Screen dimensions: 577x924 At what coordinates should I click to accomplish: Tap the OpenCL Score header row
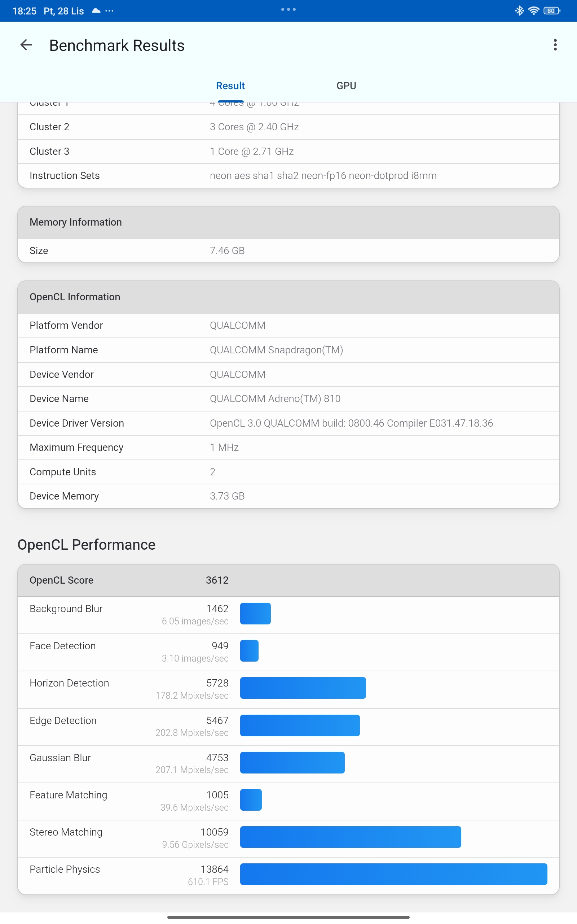[x=288, y=580]
